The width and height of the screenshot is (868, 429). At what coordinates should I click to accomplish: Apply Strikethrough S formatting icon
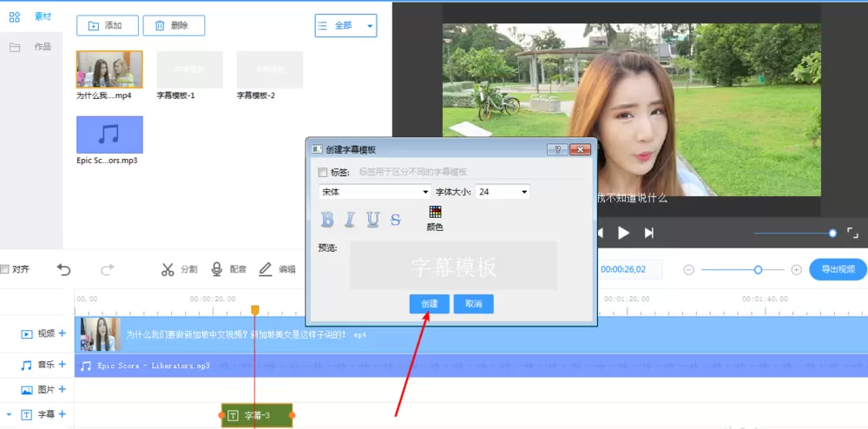tap(395, 220)
